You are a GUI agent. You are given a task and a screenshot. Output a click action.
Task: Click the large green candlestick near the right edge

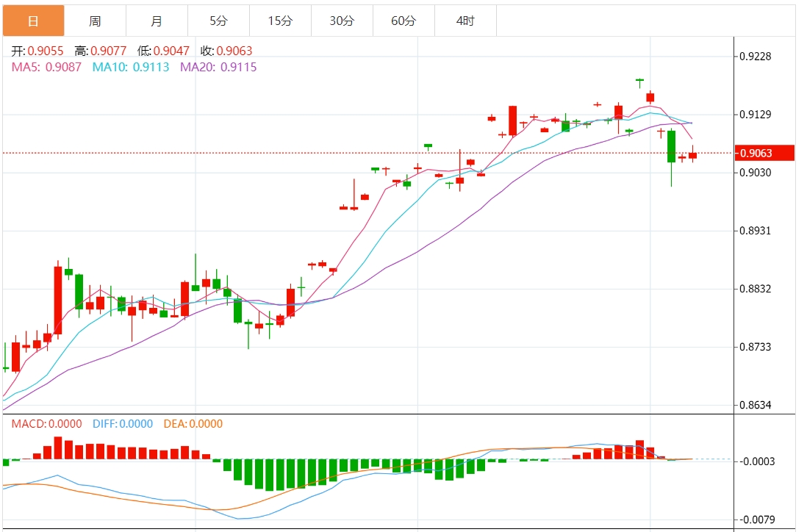(x=671, y=147)
